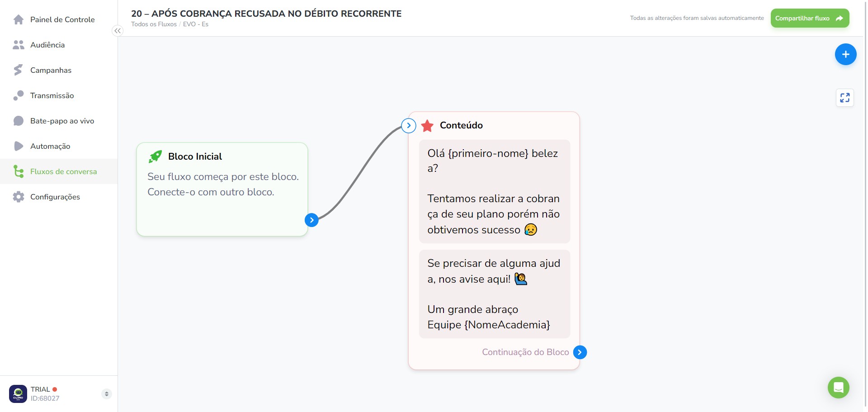Click the crying emoji in first message
Image resolution: width=868 pixels, height=412 pixels.
(x=531, y=230)
